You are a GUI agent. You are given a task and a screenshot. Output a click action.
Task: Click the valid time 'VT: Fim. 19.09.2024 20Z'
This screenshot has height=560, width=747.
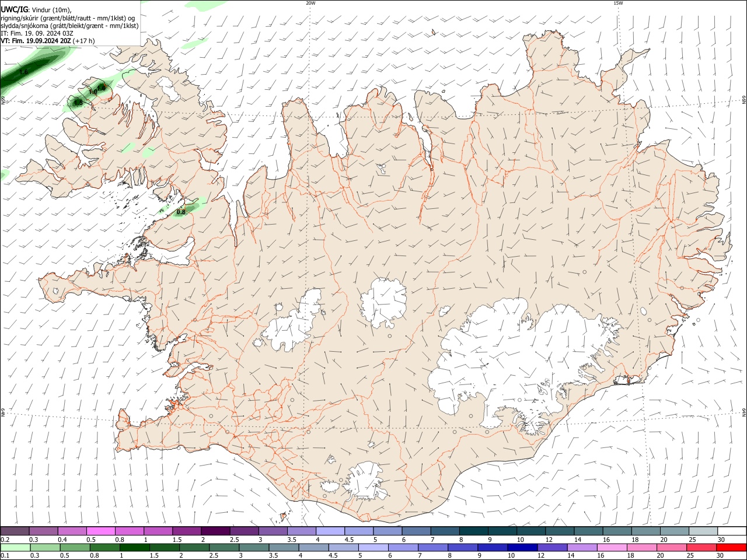tap(36, 41)
